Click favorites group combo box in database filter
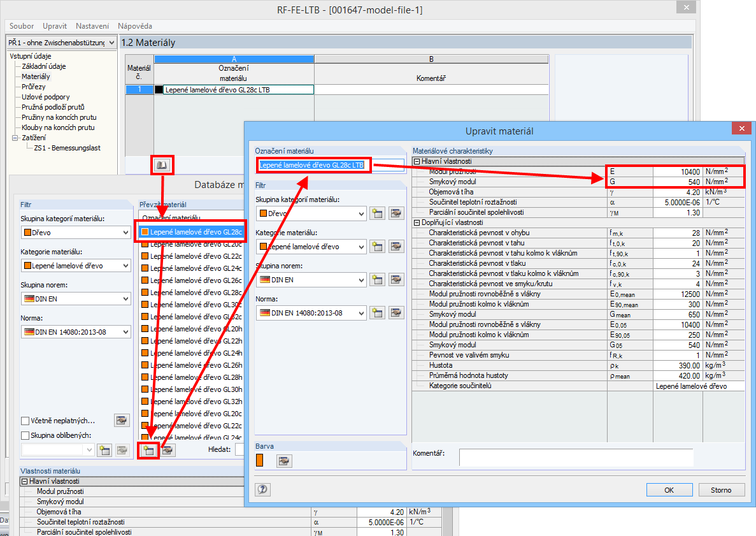The width and height of the screenshot is (756, 536). tap(58, 450)
